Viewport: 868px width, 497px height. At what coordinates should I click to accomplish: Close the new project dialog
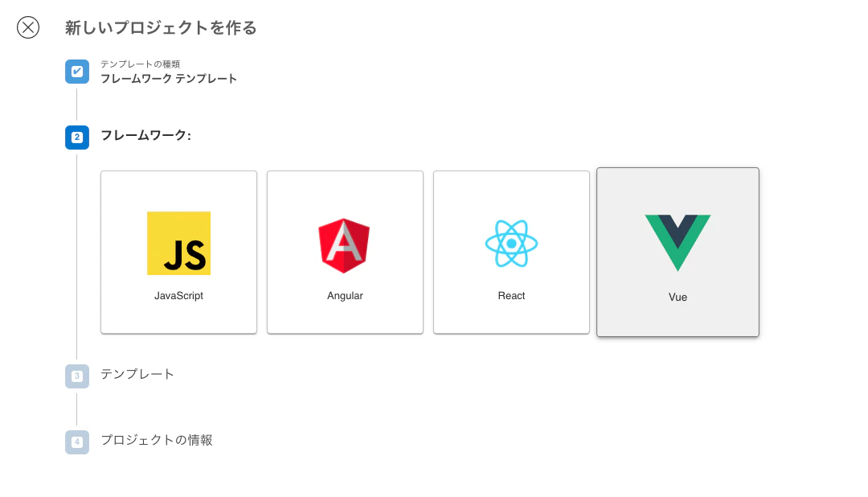click(x=28, y=27)
